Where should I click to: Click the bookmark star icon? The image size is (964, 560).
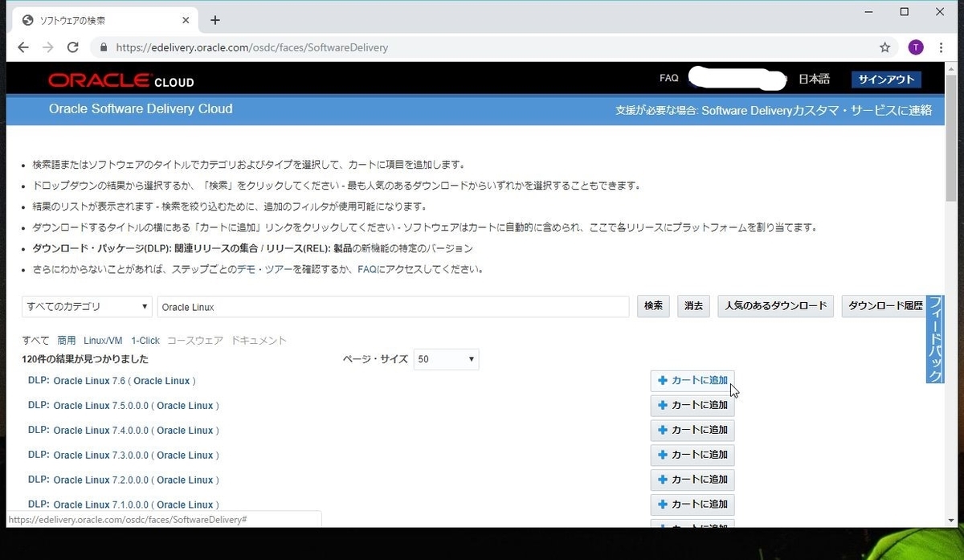(884, 47)
